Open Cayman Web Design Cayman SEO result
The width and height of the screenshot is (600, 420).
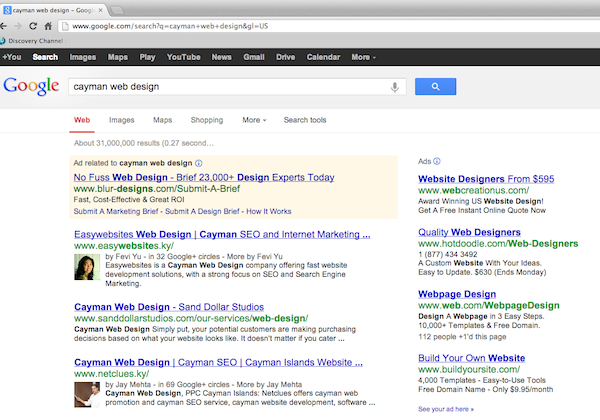218,362
